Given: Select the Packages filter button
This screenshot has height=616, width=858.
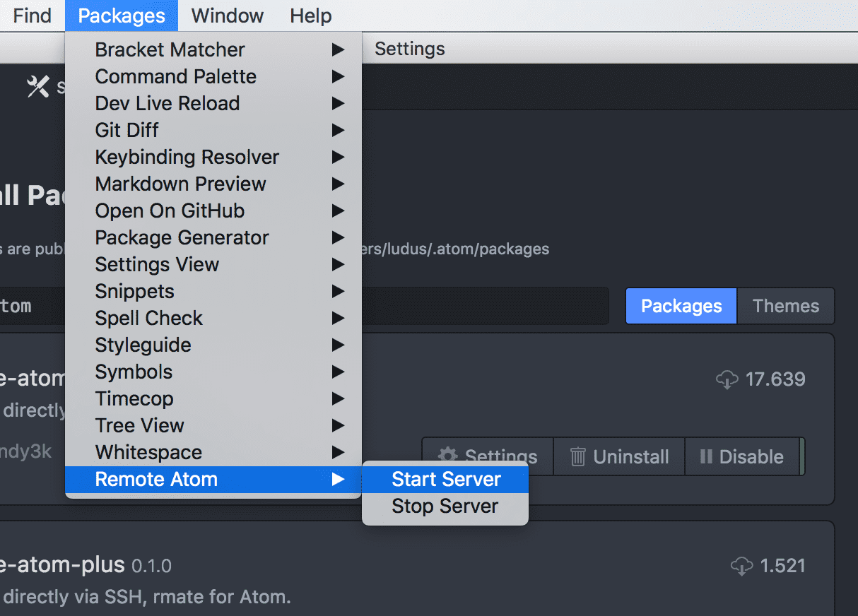Looking at the screenshot, I should [681, 306].
